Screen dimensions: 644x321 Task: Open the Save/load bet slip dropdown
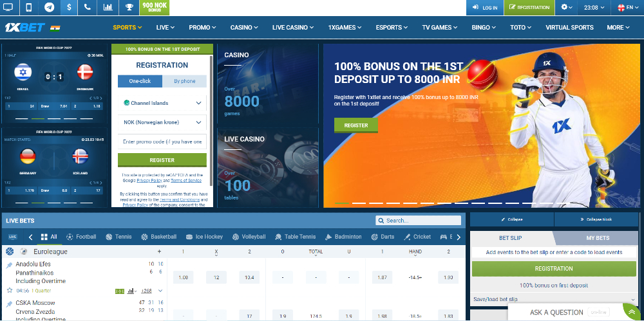[554, 299]
